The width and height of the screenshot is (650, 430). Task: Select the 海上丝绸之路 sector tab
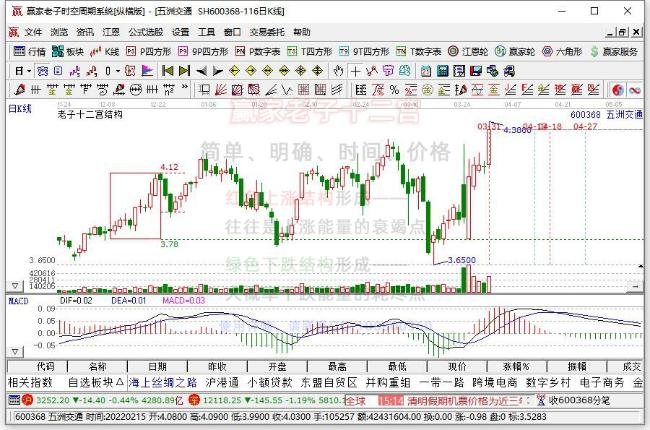(x=163, y=382)
